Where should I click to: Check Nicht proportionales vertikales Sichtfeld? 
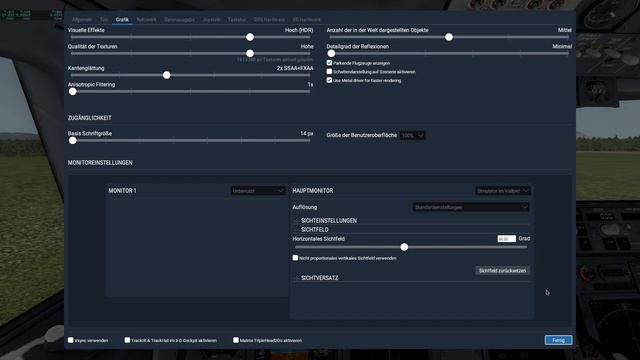pos(295,258)
